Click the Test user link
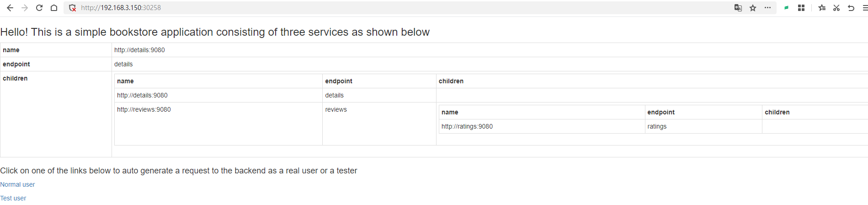 (13, 198)
